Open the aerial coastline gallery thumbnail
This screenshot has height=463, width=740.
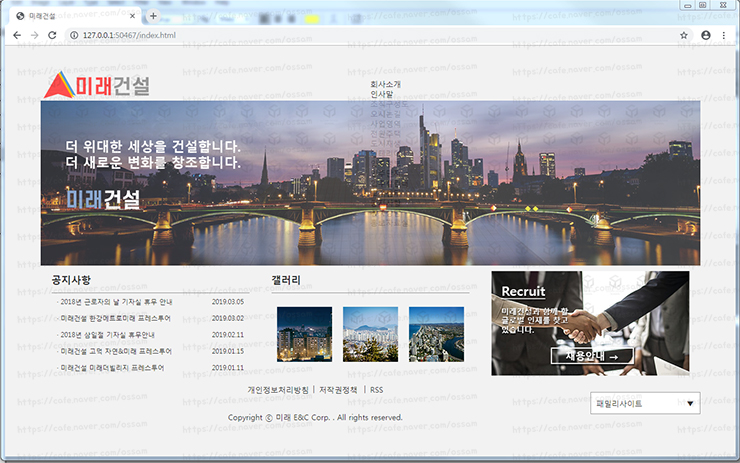click(x=437, y=334)
